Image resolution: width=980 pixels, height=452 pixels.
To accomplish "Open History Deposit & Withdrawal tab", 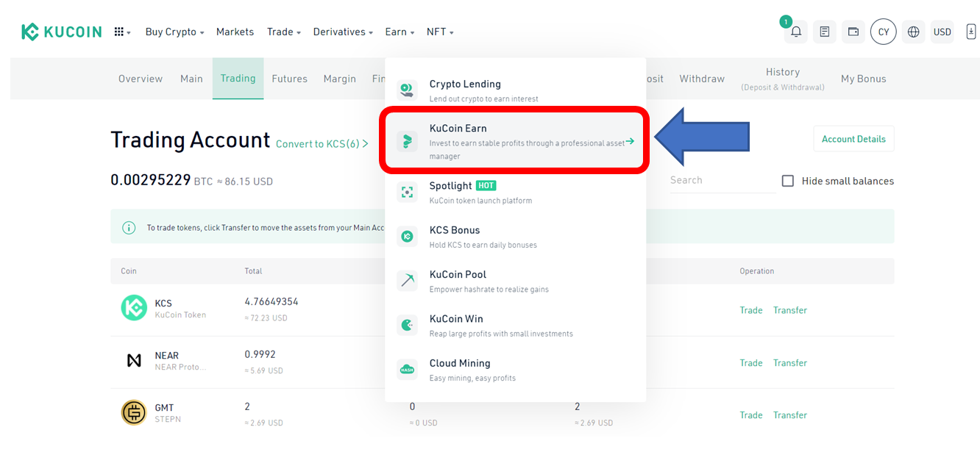I will (783, 79).
